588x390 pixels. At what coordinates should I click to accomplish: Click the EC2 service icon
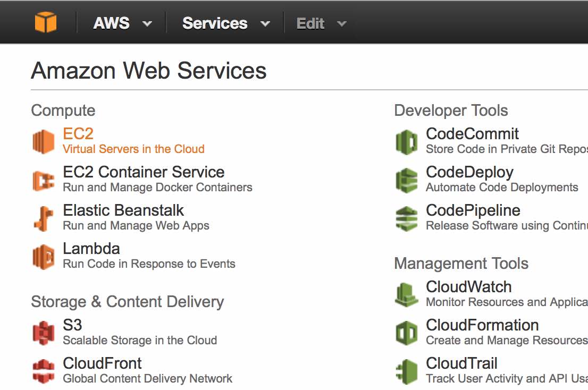point(44,142)
